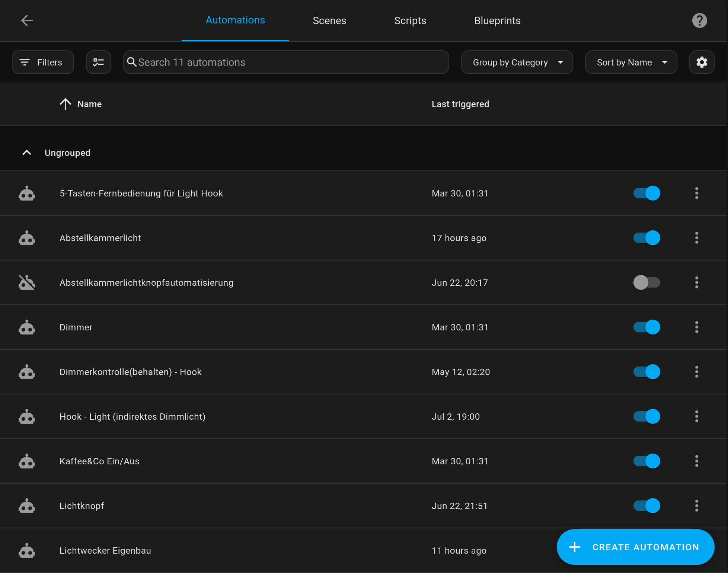The height and width of the screenshot is (573, 728).
Task: Switch to the Automations tab
Action: [235, 20]
